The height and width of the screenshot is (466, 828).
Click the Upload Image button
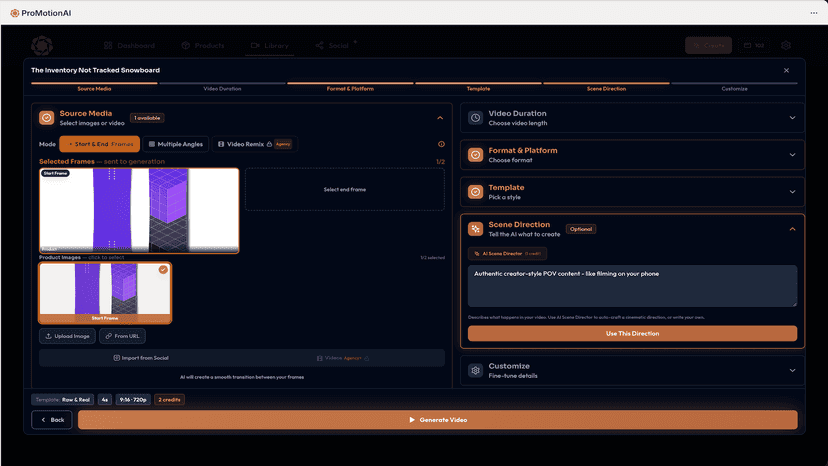click(x=67, y=336)
